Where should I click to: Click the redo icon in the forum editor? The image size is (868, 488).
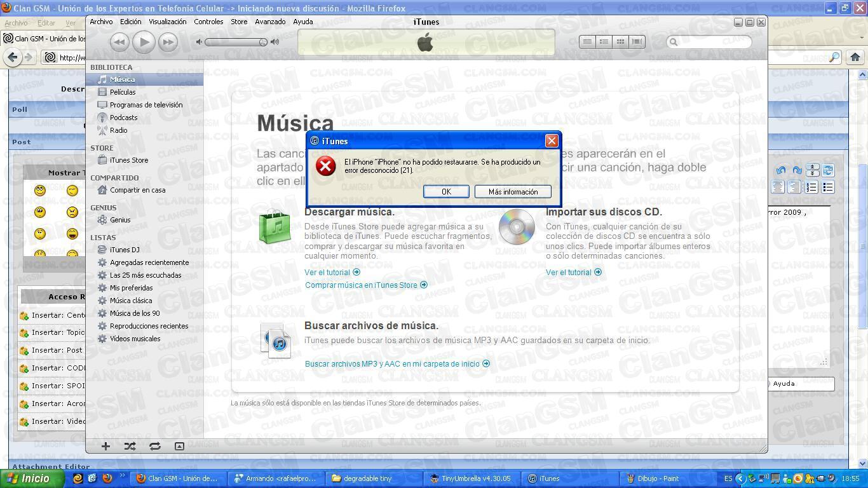797,170
